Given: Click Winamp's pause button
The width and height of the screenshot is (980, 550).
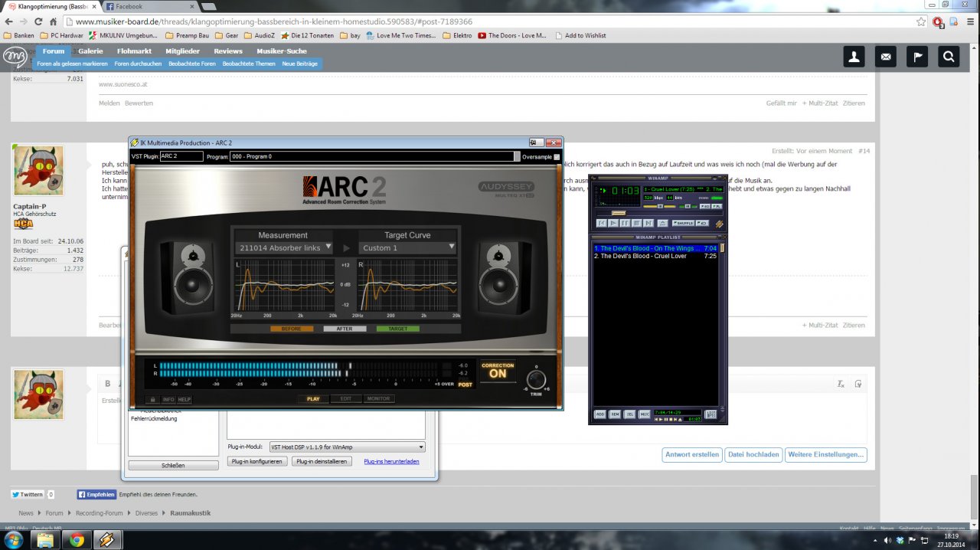Looking at the screenshot, I should pyautogui.click(x=625, y=223).
